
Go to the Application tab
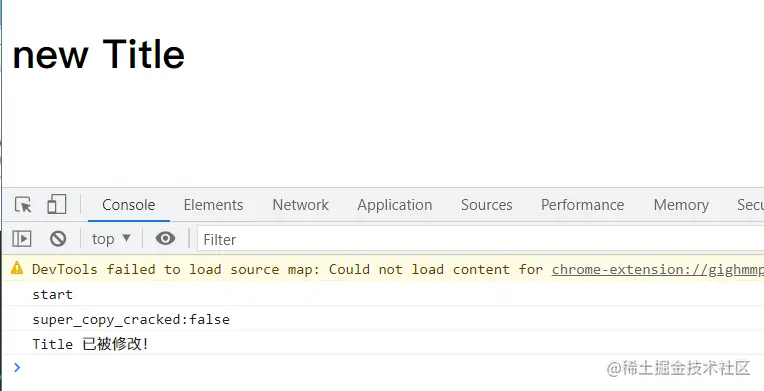click(x=395, y=205)
